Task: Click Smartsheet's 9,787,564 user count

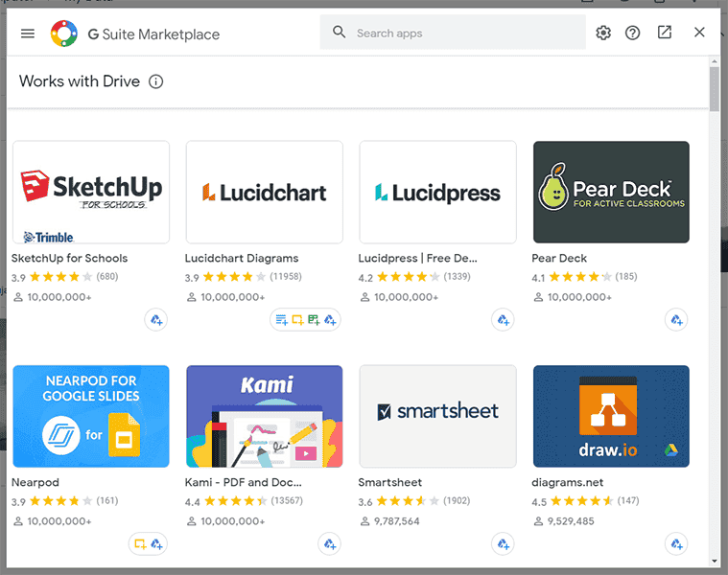Action: click(396, 521)
